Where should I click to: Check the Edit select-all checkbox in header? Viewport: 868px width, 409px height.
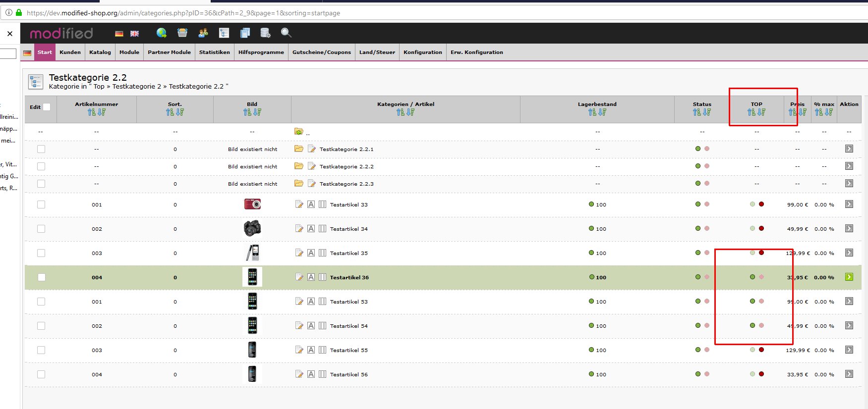[x=47, y=107]
